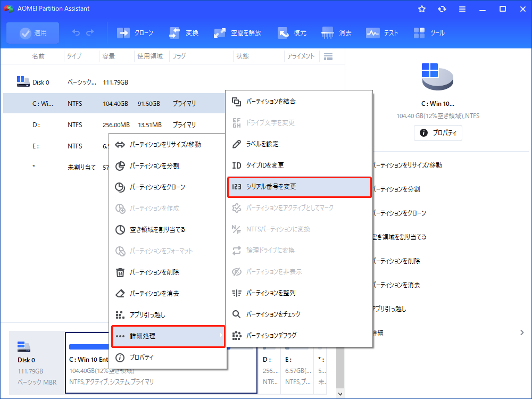
Task: Open the Recover (復元) toolbar menu
Action: click(x=292, y=33)
